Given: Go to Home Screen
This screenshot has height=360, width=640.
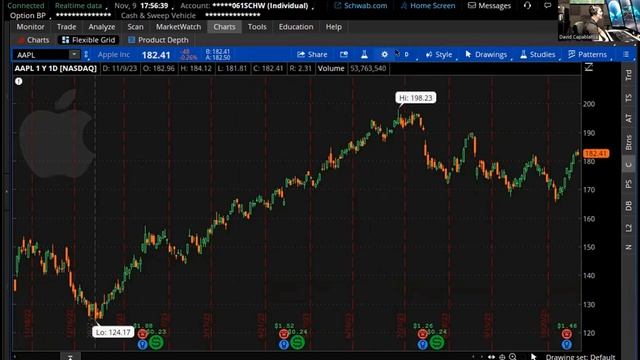Looking at the screenshot, I should pyautogui.click(x=428, y=6).
